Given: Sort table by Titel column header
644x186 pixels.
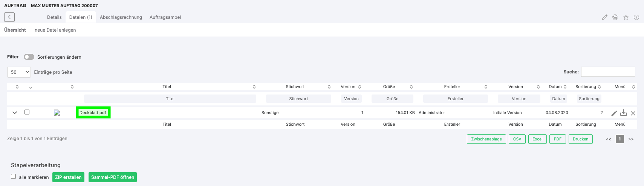Looking at the screenshot, I should [167, 87].
